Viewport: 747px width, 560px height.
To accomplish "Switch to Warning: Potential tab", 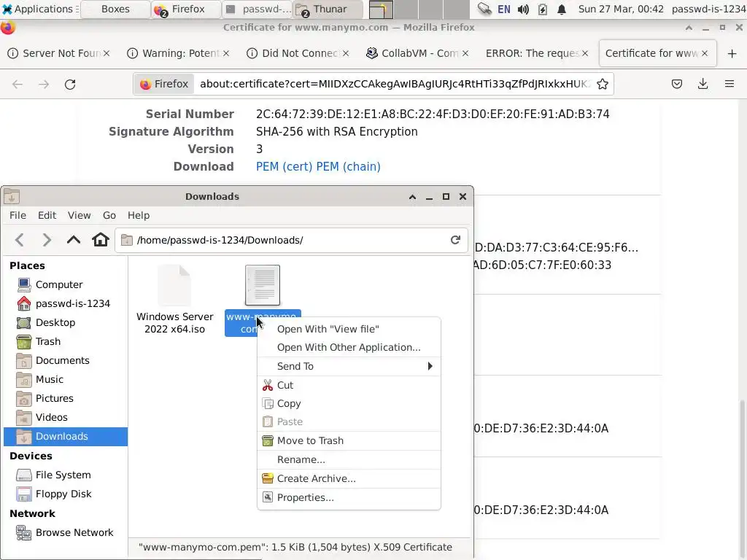I will [x=178, y=53].
